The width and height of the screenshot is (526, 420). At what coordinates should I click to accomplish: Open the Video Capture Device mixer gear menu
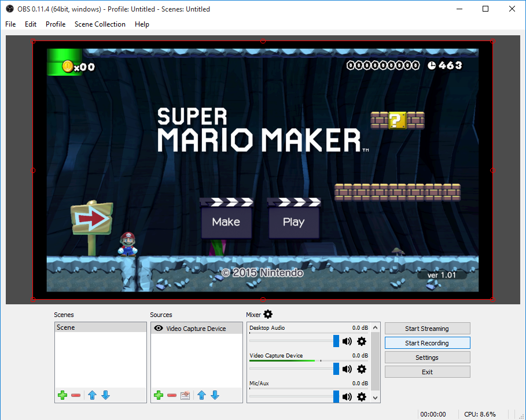(x=362, y=369)
